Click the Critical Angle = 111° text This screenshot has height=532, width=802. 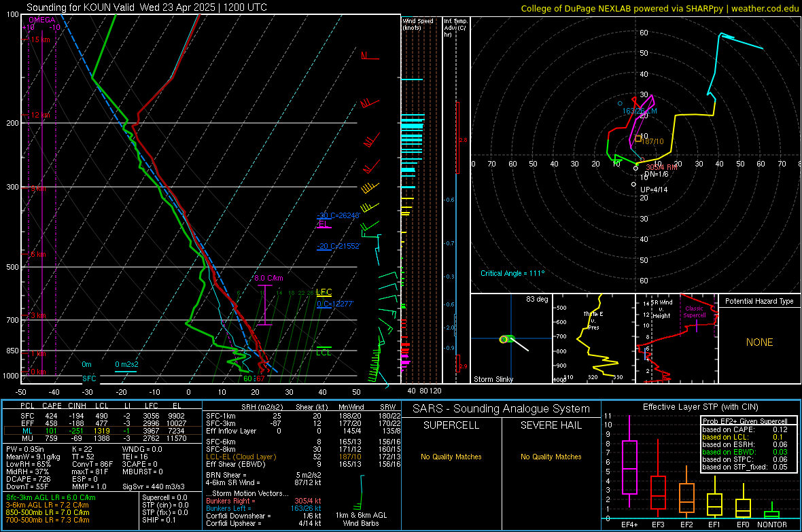click(x=512, y=273)
